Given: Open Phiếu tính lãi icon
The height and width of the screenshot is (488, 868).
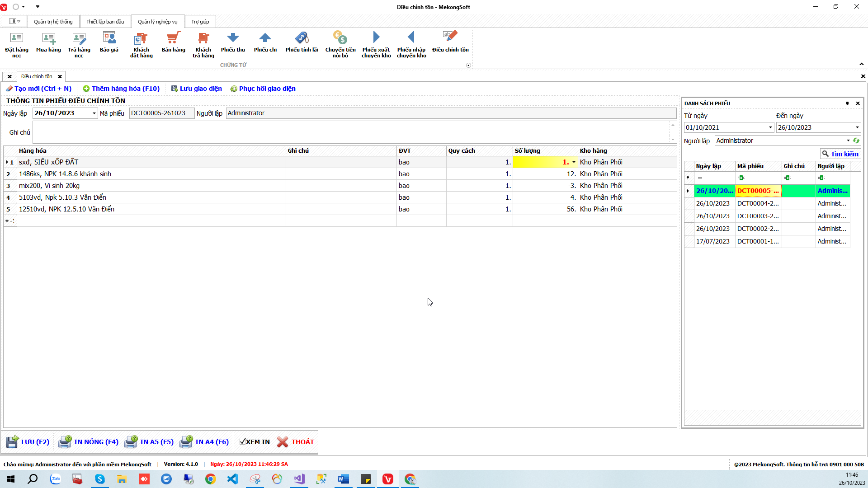Looking at the screenshot, I should 302,43.
